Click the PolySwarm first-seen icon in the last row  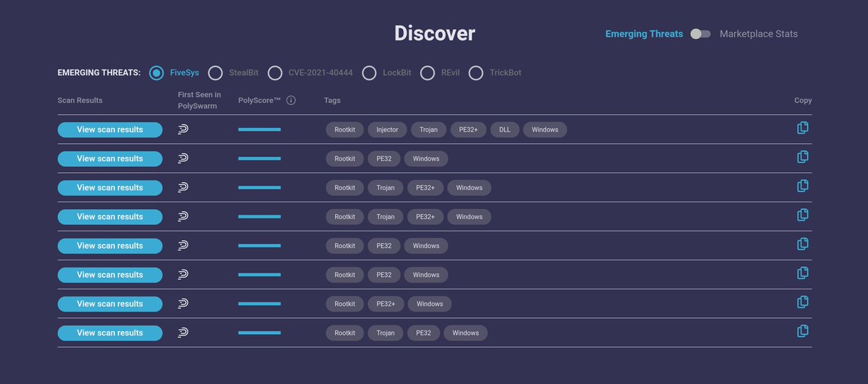point(183,333)
